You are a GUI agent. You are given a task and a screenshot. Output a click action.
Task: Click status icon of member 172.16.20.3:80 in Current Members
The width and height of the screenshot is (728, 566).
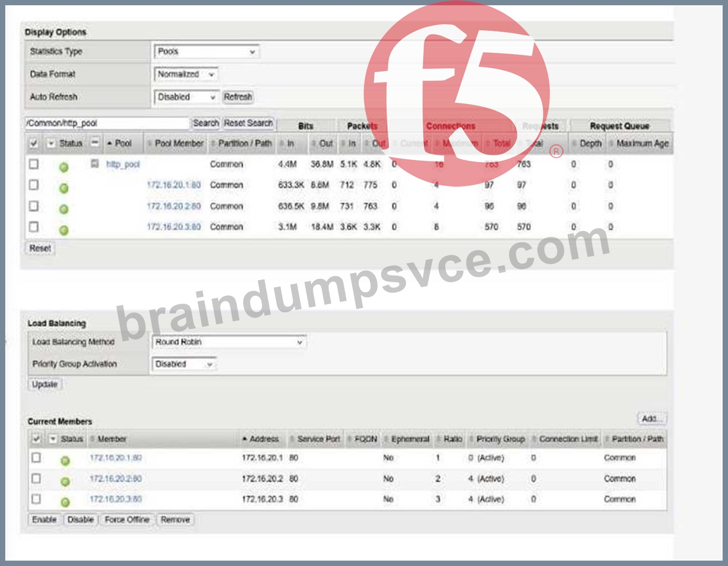point(65,502)
